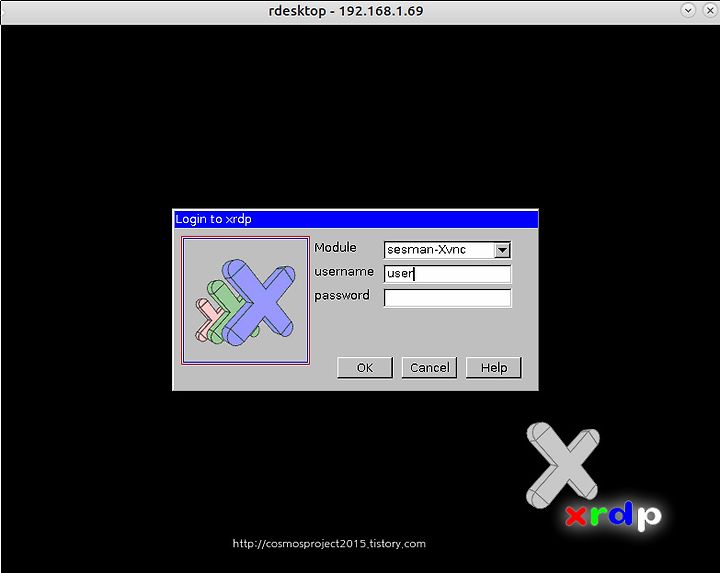
Task: Click the rdesktop - 192.168.1.69 title
Action: click(x=346, y=11)
